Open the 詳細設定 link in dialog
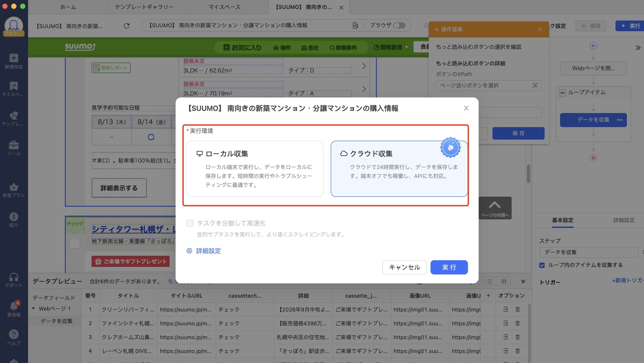Screen dimensions: 644x363 [x=209, y=251]
